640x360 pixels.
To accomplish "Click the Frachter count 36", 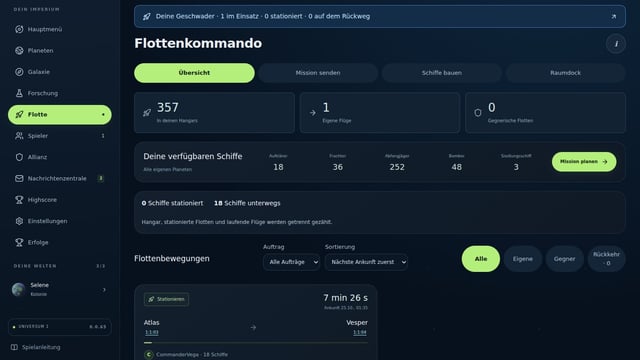I will pyautogui.click(x=338, y=167).
